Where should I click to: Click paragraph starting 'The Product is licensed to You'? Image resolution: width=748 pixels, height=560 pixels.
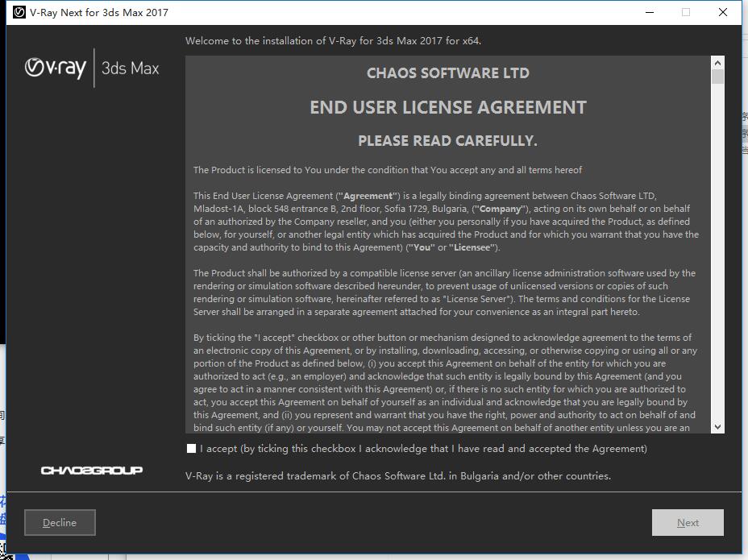click(388, 170)
